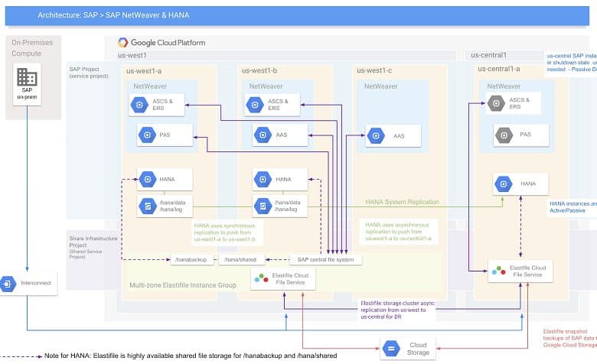
Task: Select the gray PAS icon in us-central1-a
Action: (x=504, y=135)
